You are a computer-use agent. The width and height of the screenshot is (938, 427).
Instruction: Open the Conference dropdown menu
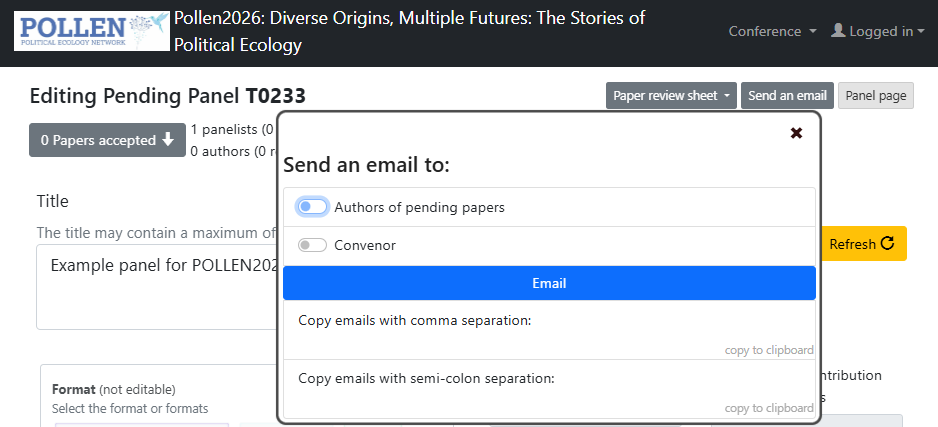[772, 31]
